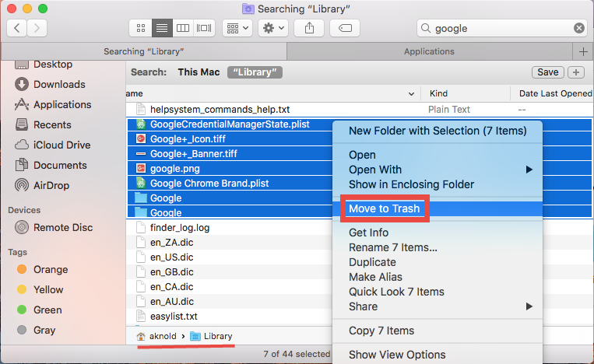
Task: Choose Duplicate from context menu
Action: pyautogui.click(x=438, y=262)
